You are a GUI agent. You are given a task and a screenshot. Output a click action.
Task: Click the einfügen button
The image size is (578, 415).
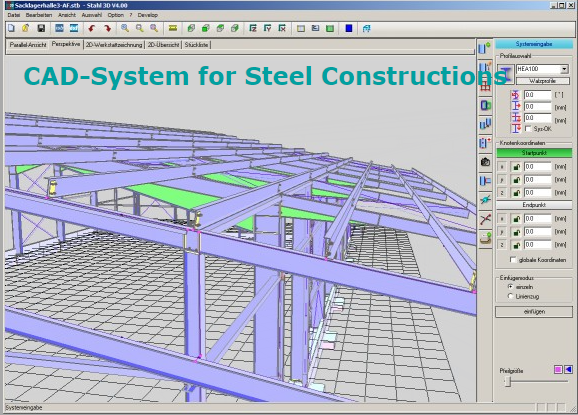pos(534,311)
